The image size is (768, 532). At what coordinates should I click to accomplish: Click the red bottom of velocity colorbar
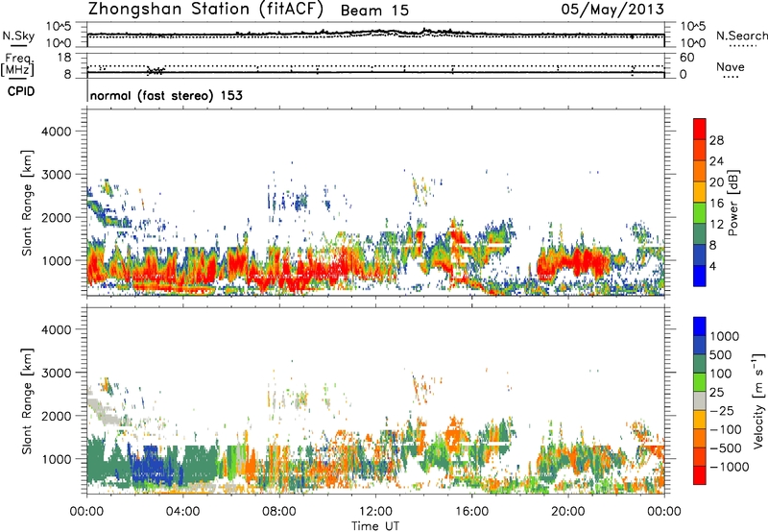coord(700,475)
